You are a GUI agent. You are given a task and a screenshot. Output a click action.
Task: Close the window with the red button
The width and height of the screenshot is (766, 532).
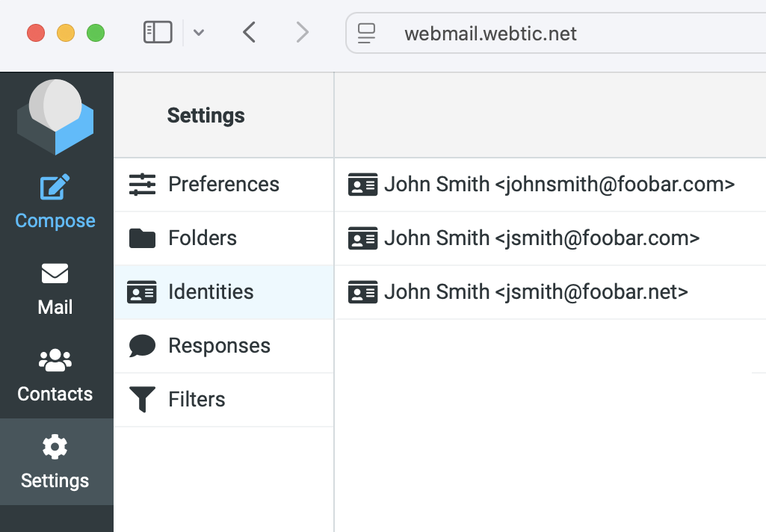pos(36,33)
